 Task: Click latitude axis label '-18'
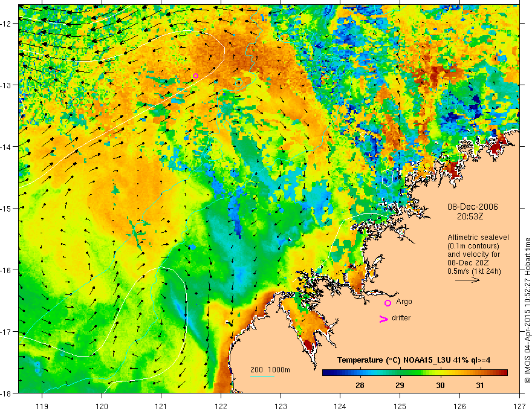click(x=7, y=393)
